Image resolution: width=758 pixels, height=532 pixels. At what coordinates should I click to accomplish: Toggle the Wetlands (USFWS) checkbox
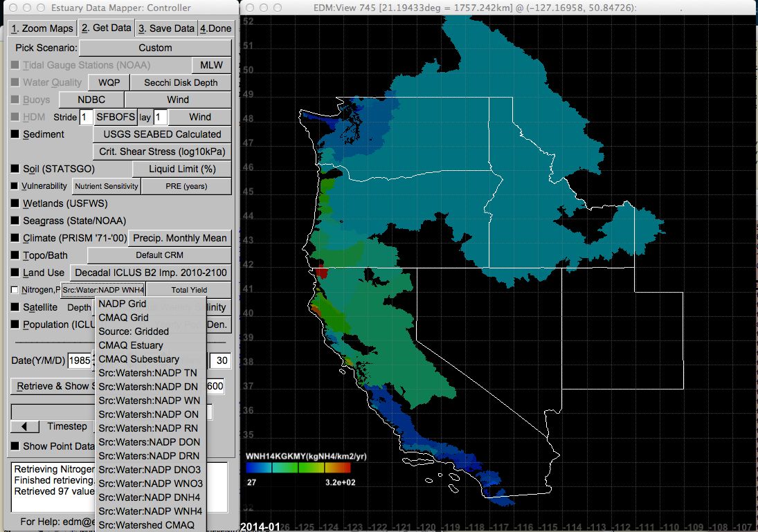tap(15, 203)
